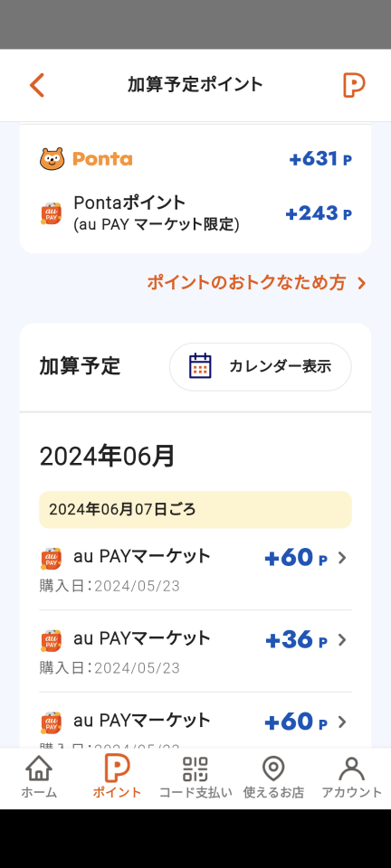Open the orange P icon in header
Image resolution: width=391 pixels, height=868 pixels.
click(354, 85)
